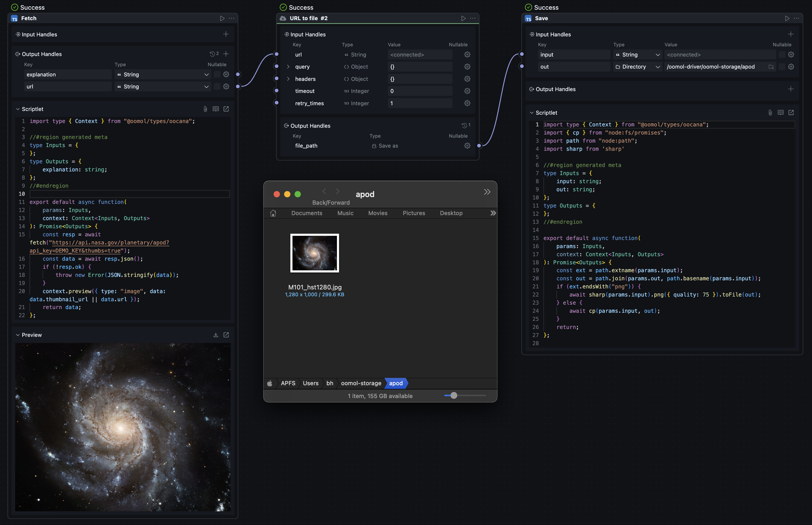Toggle nullable for the explanation output
Screen dimensions: 812x525
217,74
